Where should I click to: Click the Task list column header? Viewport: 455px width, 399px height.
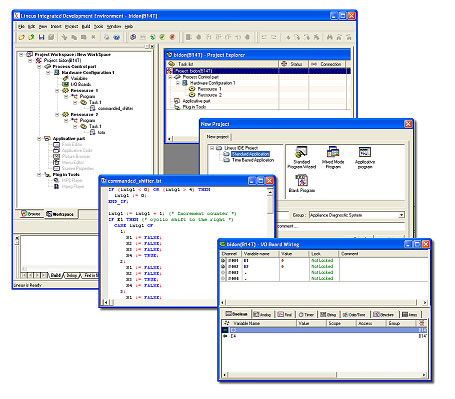coord(222,64)
